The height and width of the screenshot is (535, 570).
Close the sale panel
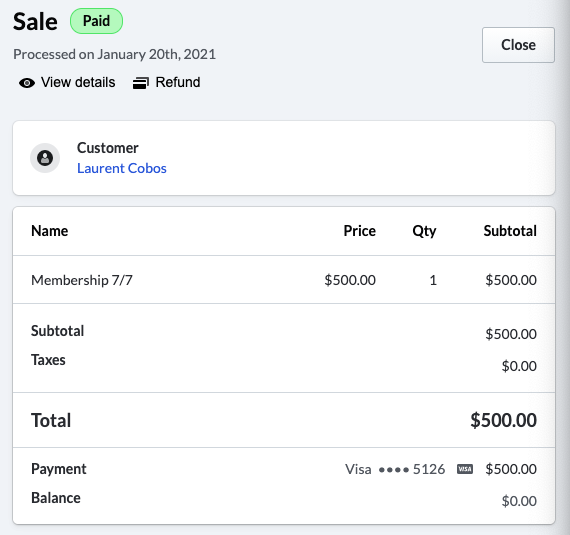[x=518, y=45]
